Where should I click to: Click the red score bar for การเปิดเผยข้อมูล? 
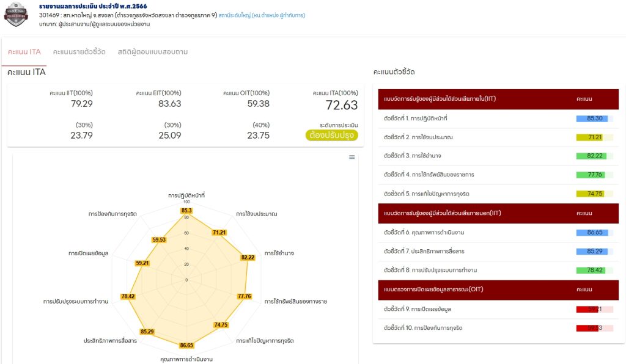click(x=589, y=309)
